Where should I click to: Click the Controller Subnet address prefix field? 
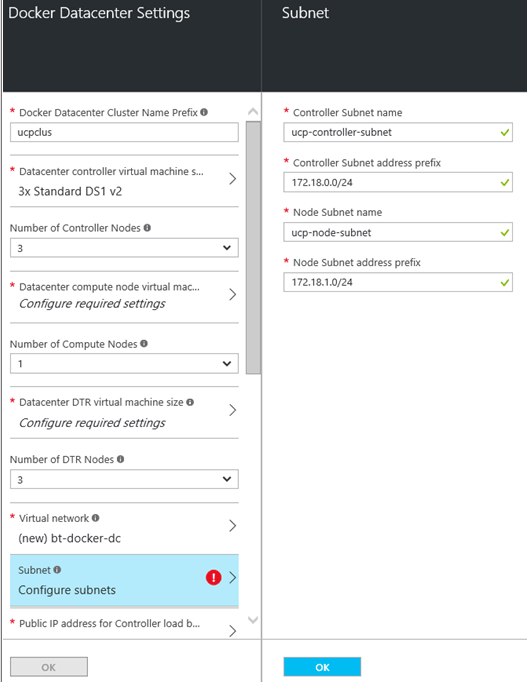click(x=398, y=182)
